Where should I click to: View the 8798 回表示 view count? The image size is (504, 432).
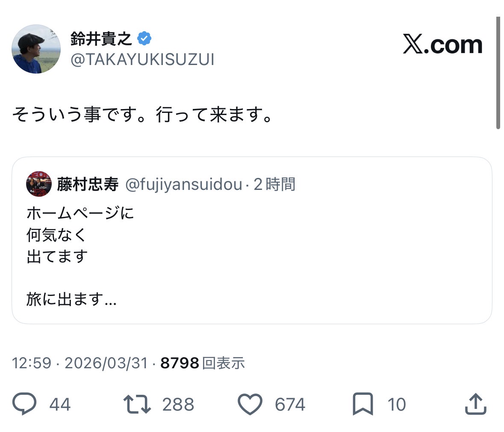pyautogui.click(x=202, y=363)
